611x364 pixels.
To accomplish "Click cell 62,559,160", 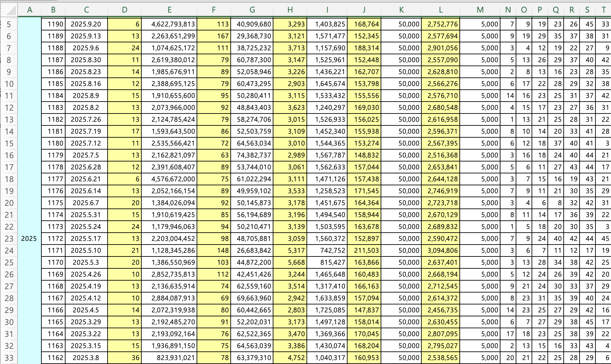I will point(252,286).
